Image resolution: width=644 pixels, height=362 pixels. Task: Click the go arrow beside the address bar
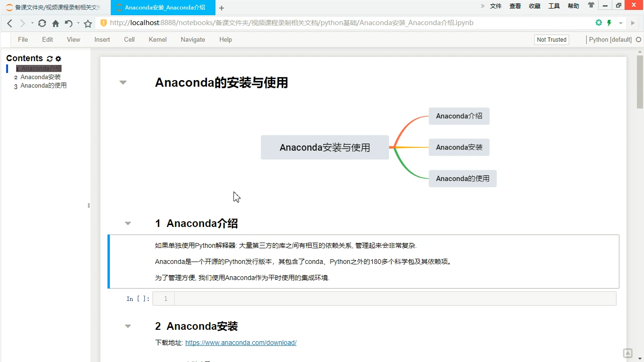click(x=633, y=23)
